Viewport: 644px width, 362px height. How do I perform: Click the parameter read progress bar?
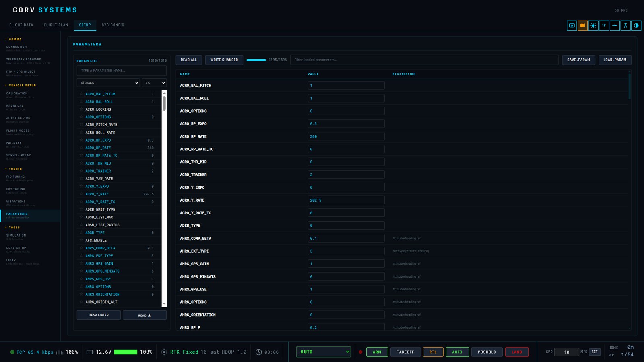click(256, 60)
